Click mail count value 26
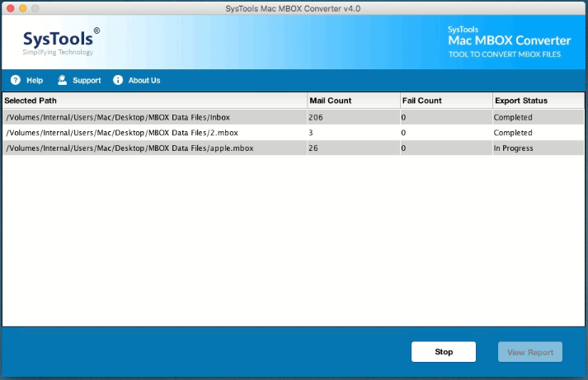The image size is (588, 380). click(x=313, y=148)
